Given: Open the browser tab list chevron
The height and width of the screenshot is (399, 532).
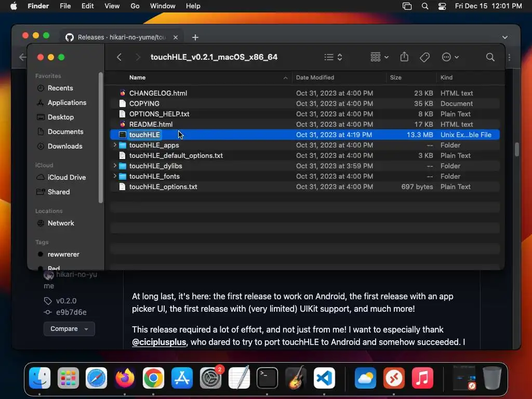Looking at the screenshot, I should pyautogui.click(x=505, y=37).
